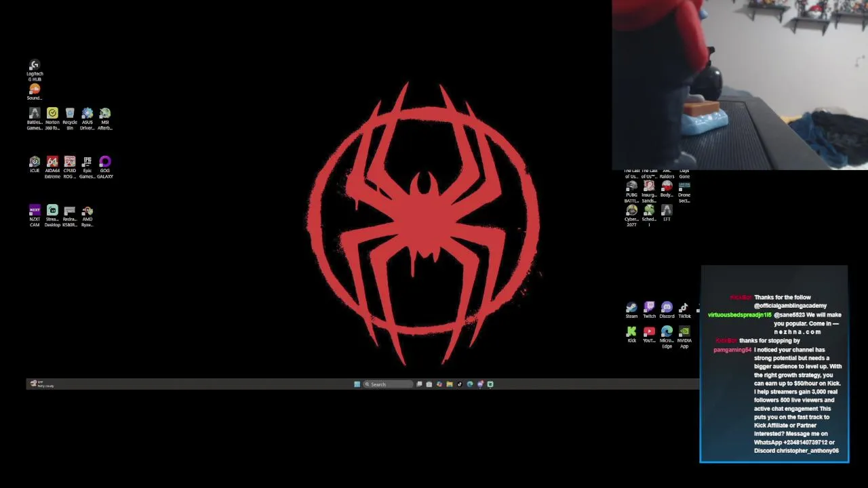The height and width of the screenshot is (488, 868).
Task: Open the MSI Afterburner shortcut
Action: point(105,119)
